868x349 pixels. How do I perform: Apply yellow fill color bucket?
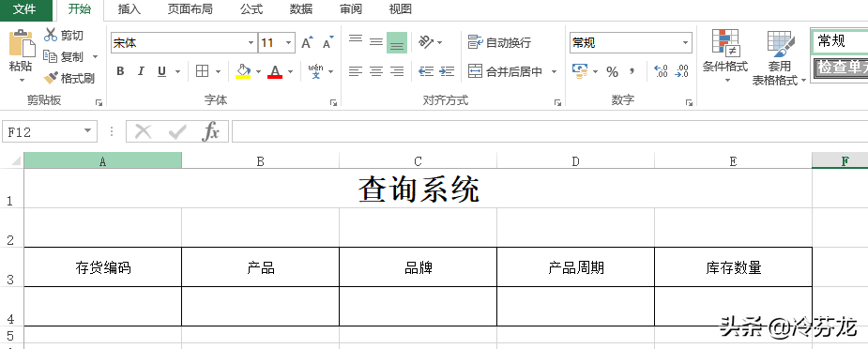point(243,71)
